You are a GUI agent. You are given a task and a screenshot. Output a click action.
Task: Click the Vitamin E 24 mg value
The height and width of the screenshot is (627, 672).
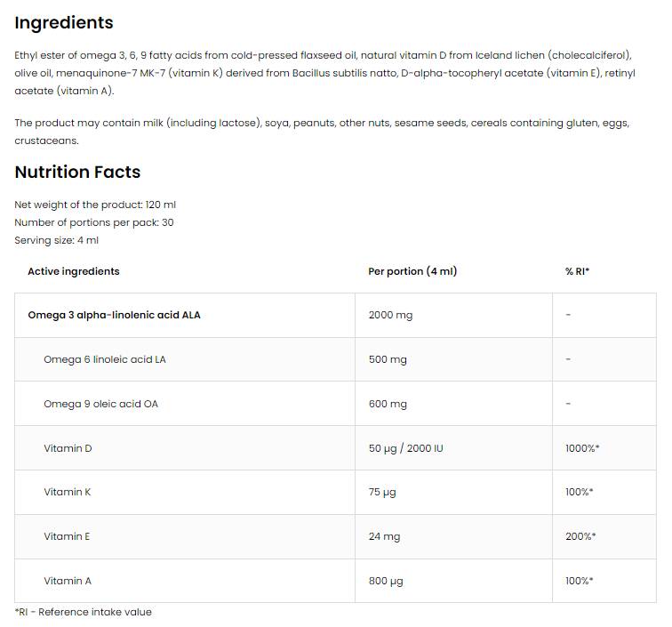[x=384, y=536]
